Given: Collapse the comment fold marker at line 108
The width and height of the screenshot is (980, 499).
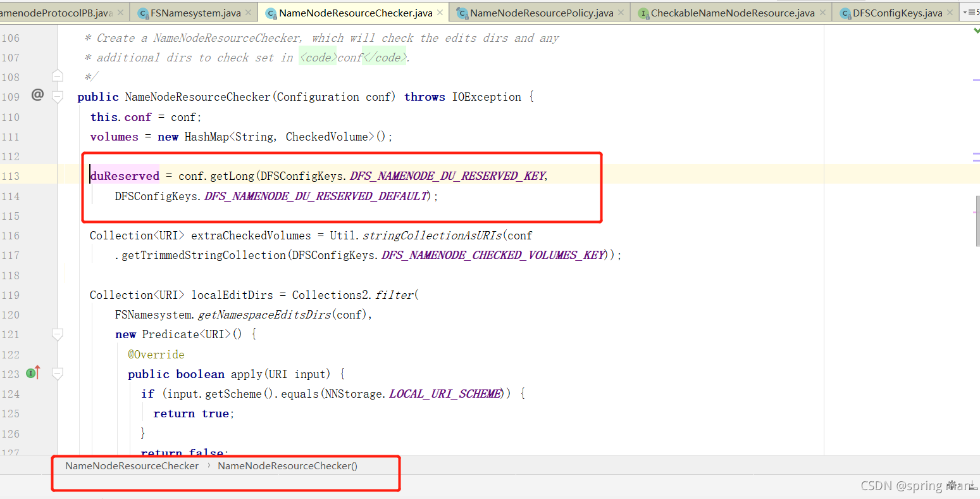Looking at the screenshot, I should point(58,76).
